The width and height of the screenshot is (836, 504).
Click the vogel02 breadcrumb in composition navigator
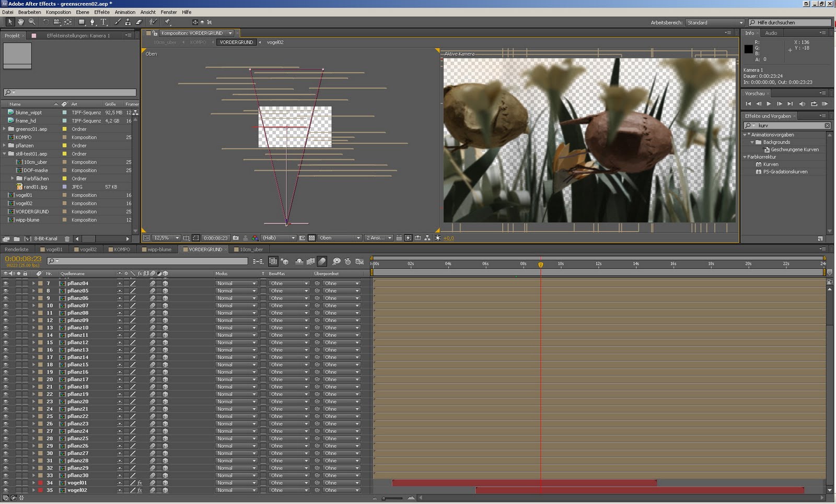click(x=275, y=42)
